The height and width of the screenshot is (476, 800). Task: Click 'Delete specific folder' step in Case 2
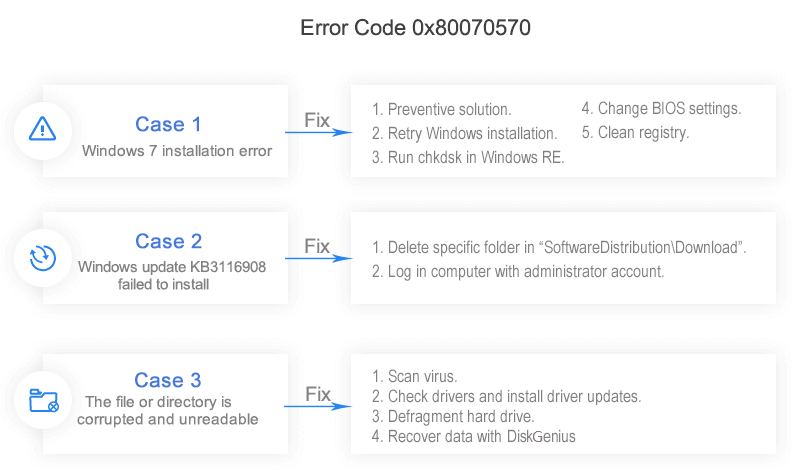(x=559, y=247)
